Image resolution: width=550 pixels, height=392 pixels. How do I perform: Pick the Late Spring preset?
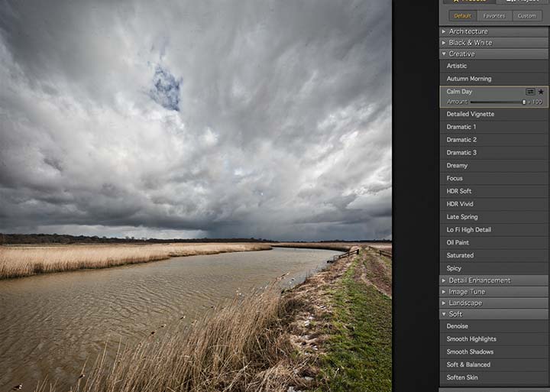(x=493, y=217)
